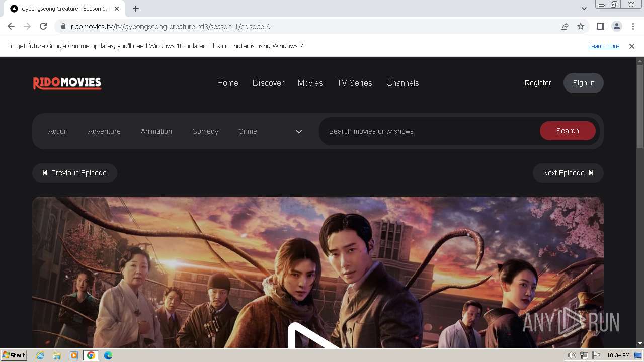This screenshot has height=362, width=644.
Task: Open Movies section
Action: point(310,83)
